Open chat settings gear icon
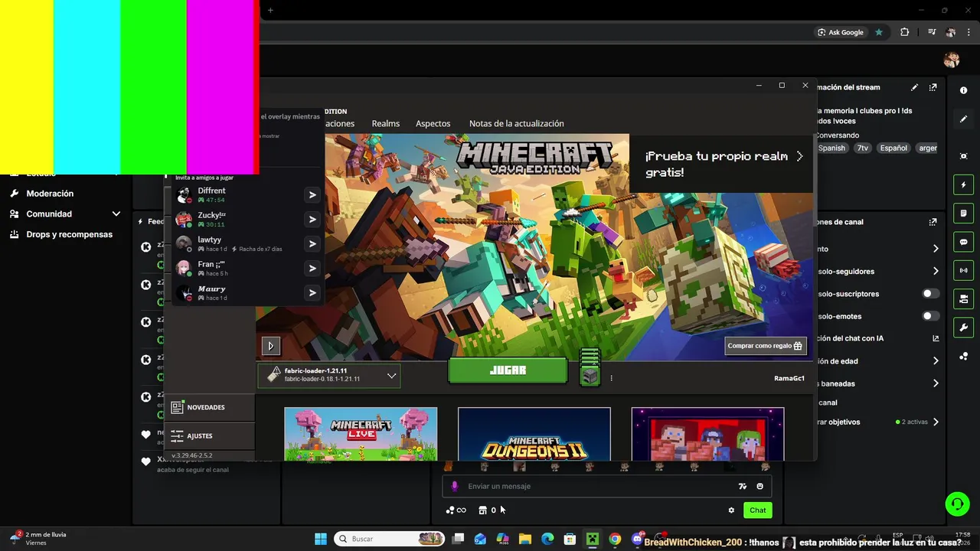The height and width of the screenshot is (551, 980). coord(731,510)
